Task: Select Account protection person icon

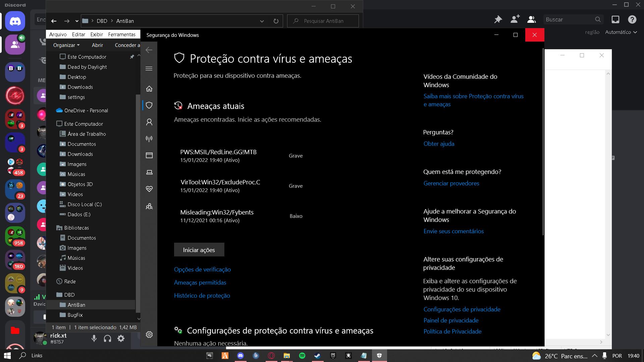Action: [149, 122]
